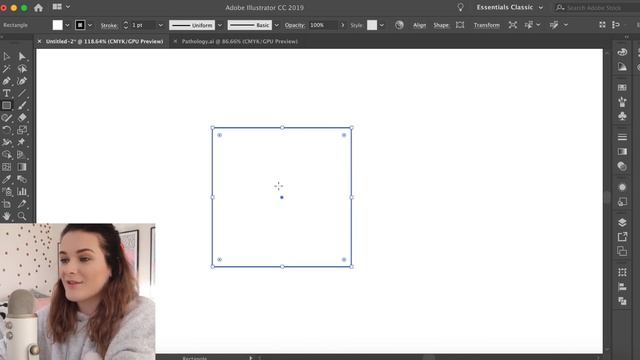
Task: Select the Direct Selection tool
Action: point(22,56)
